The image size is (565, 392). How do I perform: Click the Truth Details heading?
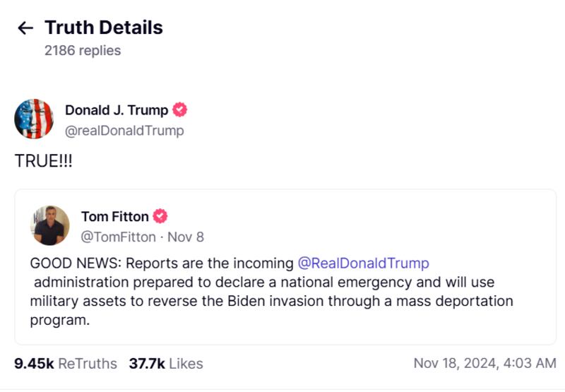[104, 28]
